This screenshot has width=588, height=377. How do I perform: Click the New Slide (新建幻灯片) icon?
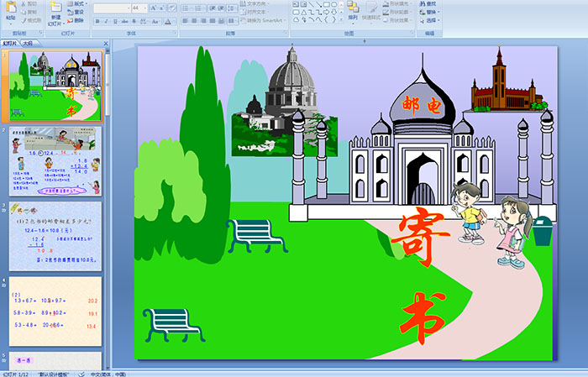click(56, 7)
